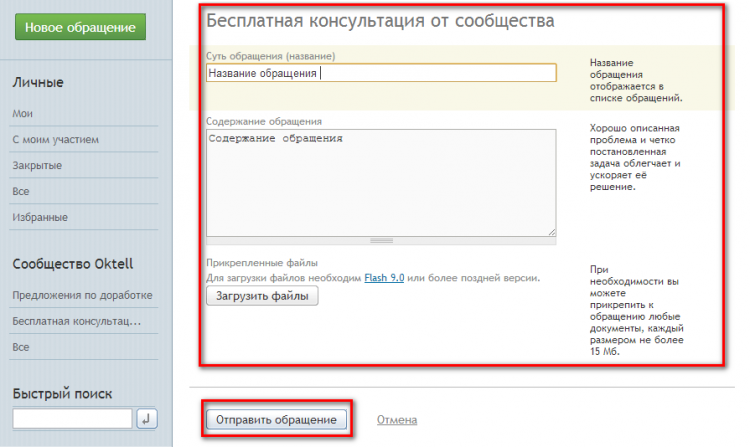Focus the Быстрый поиск search field
The width and height of the screenshot is (750, 447).
pyautogui.click(x=72, y=419)
